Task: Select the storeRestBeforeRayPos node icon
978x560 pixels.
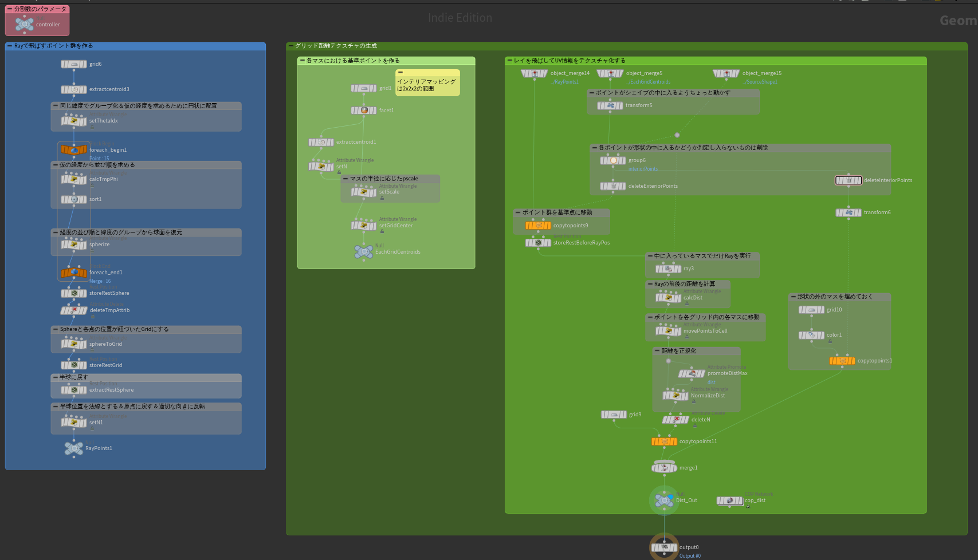Action: point(538,243)
